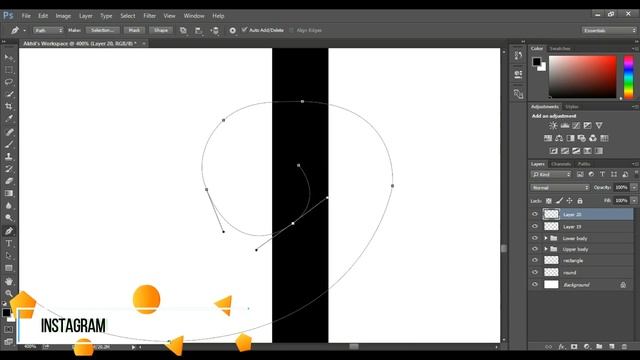Image resolution: width=640 pixels, height=360 pixels.
Task: Select the Zoom tool
Action: coord(9,293)
